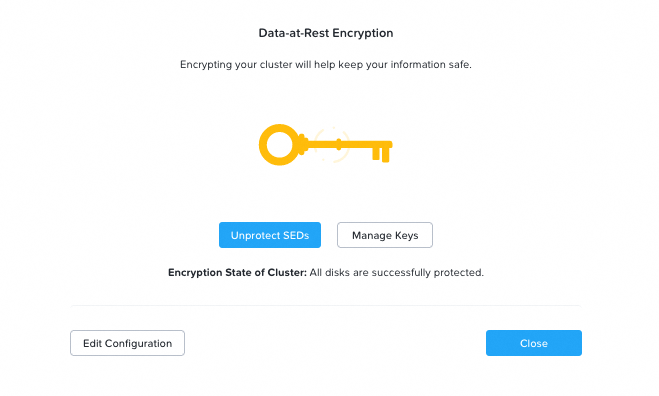This screenshot has width=659, height=396.
Task: Open the Manage Keys dialog
Action: [x=385, y=235]
